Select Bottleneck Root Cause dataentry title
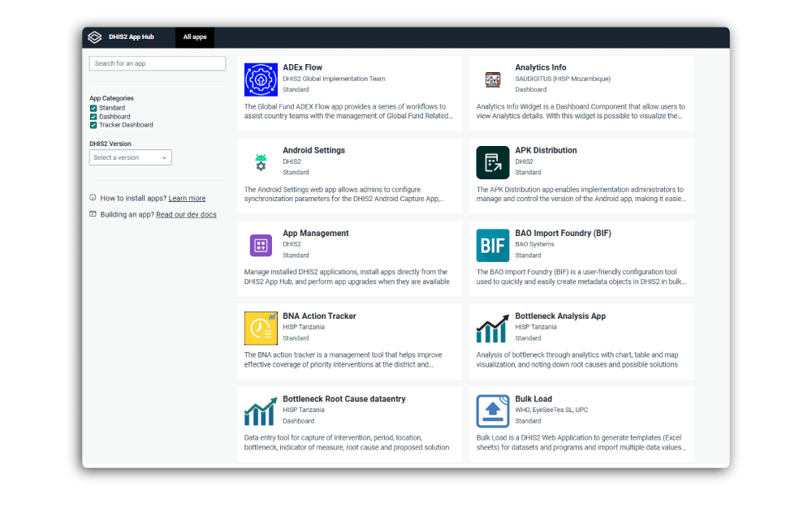The width and height of the screenshot is (812, 520). pyautogui.click(x=343, y=398)
